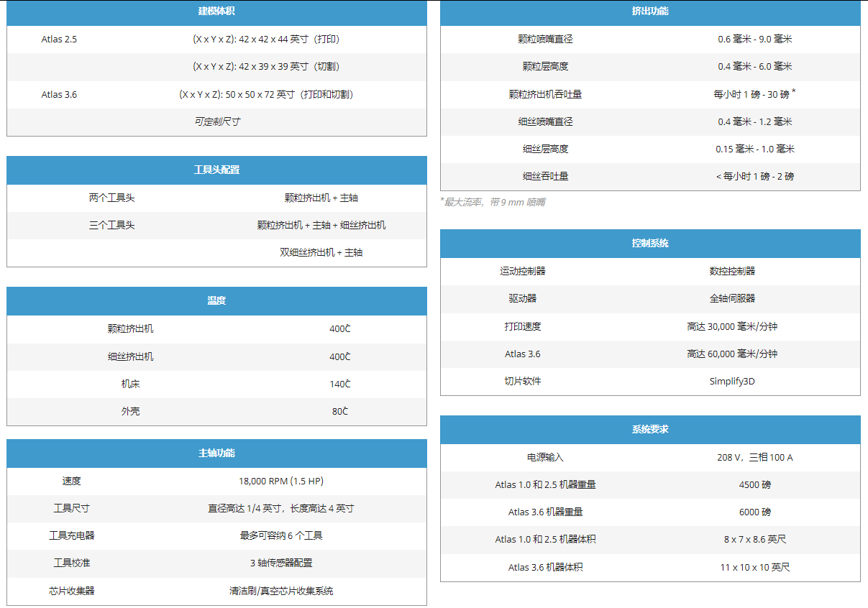The image size is (868, 608).
Task: Select the '芯片收集器' row label
Action: pyautogui.click(x=72, y=591)
